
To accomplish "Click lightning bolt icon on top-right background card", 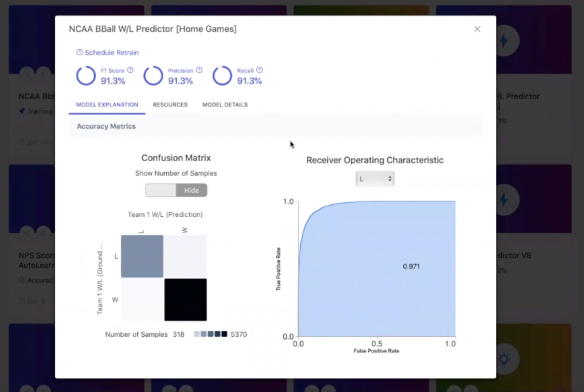I will click(x=505, y=41).
